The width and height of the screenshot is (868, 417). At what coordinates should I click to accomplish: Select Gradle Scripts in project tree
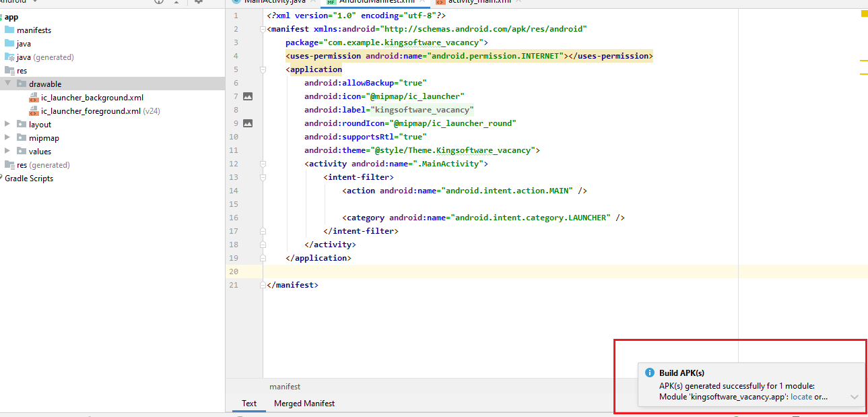click(x=29, y=179)
